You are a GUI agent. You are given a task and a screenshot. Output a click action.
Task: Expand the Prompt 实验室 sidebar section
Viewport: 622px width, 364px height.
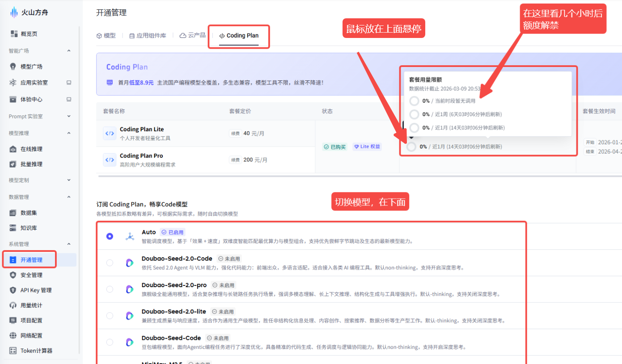(x=69, y=117)
